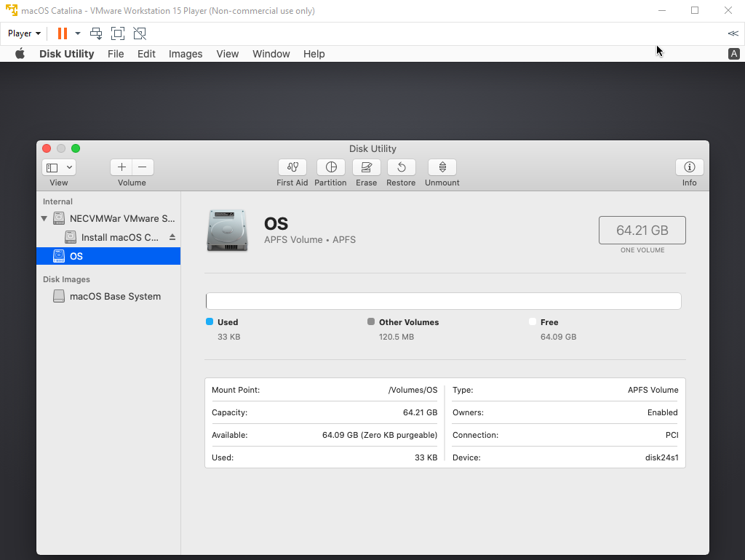Image resolution: width=745 pixels, height=560 pixels.
Task: Add a new APFS volume with plus
Action: tap(121, 167)
